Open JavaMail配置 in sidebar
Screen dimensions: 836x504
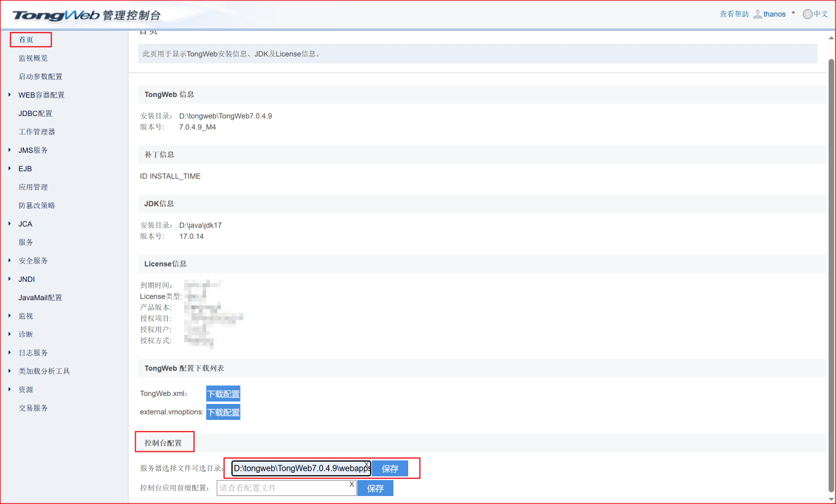pyautogui.click(x=41, y=298)
